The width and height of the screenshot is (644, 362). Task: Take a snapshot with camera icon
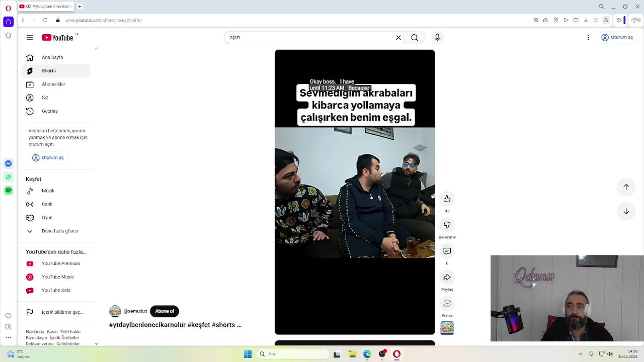pos(546,20)
